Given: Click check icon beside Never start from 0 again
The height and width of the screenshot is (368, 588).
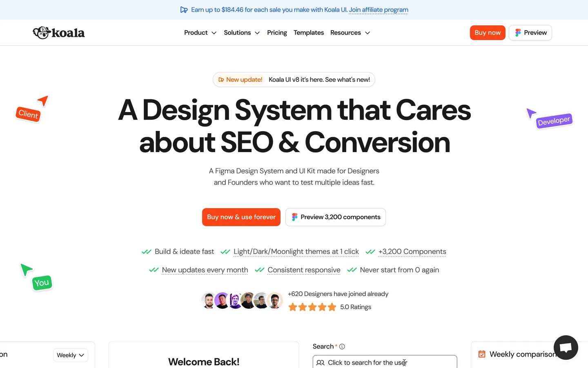Looking at the screenshot, I should click(x=352, y=270).
